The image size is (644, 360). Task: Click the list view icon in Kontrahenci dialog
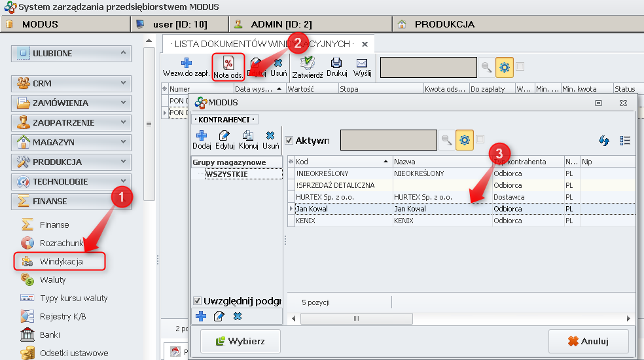pos(625,141)
